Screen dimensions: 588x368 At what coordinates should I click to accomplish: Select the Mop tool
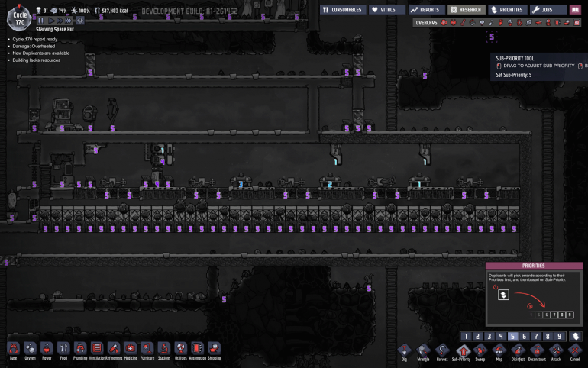tap(499, 350)
